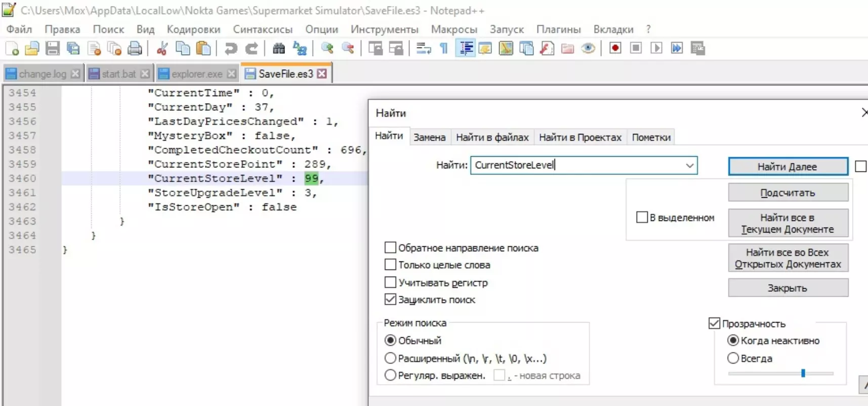Check 'Только целые слова' option
The height and width of the screenshot is (406, 868).
(390, 264)
